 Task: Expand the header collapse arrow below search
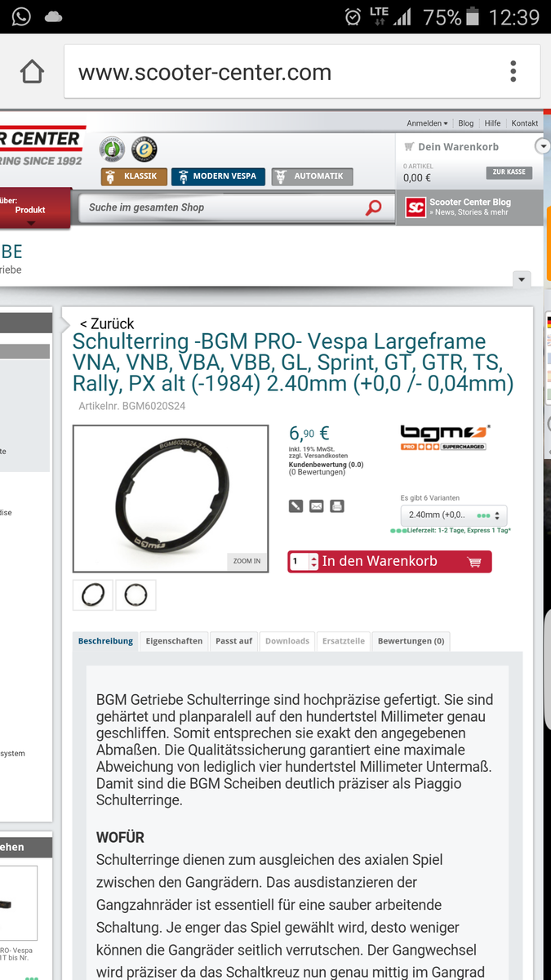pyautogui.click(x=522, y=278)
